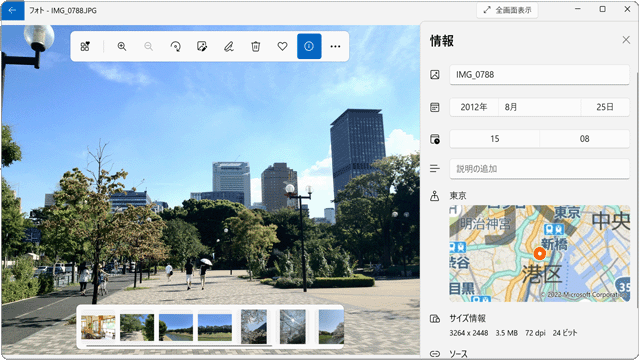
Task: Click the time clock icon
Action: [x=435, y=139]
